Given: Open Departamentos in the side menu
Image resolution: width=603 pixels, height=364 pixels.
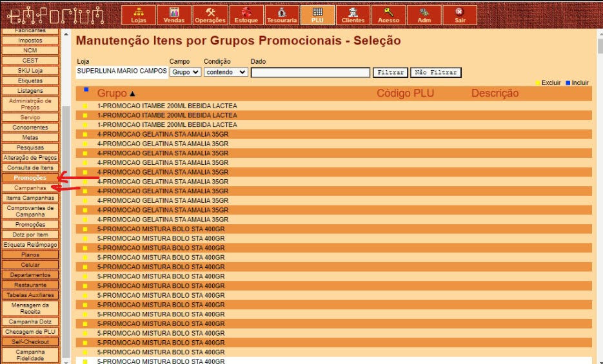Looking at the screenshot, I should pyautogui.click(x=30, y=275).
